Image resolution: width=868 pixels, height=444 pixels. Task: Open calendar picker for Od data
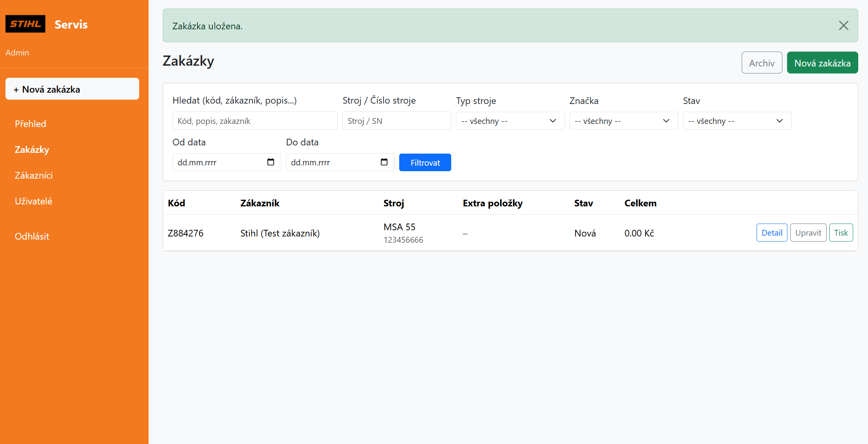pos(271,162)
